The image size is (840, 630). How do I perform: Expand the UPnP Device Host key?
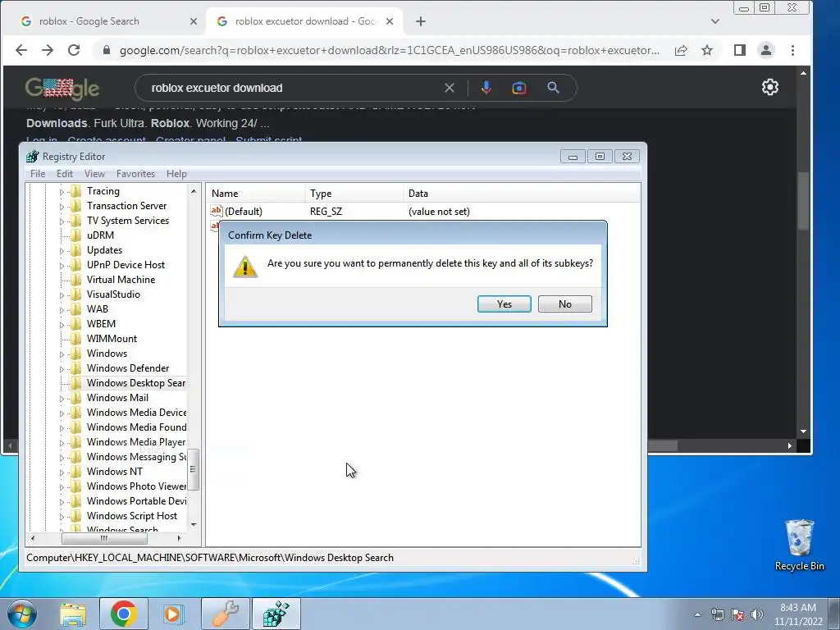(x=62, y=266)
